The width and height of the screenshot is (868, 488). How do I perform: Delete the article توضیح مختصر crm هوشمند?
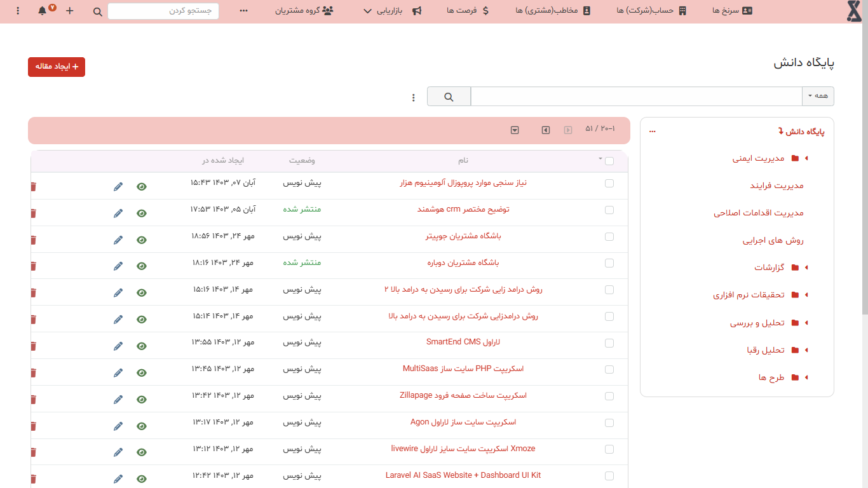pos(34,213)
